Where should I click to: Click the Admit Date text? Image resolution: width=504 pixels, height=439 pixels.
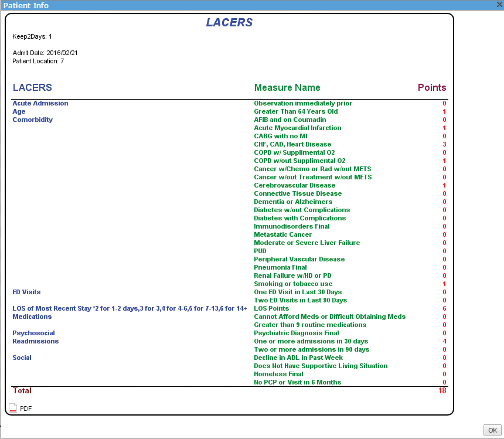coord(45,53)
